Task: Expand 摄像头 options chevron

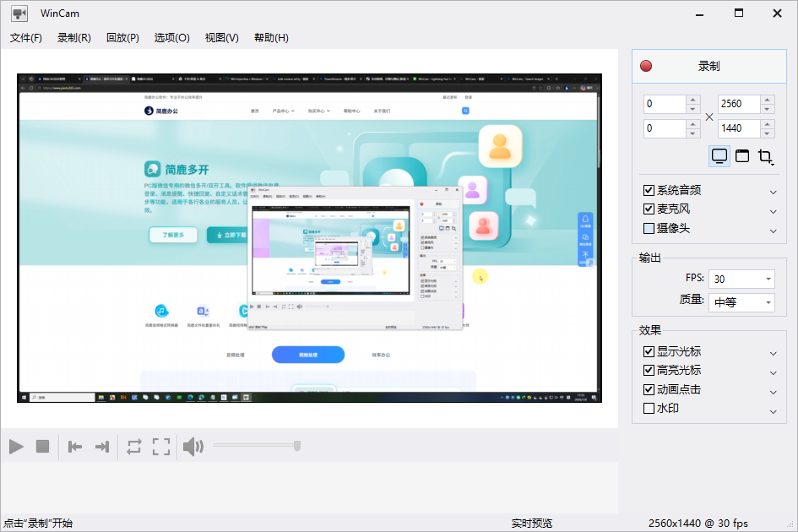Action: tap(773, 231)
